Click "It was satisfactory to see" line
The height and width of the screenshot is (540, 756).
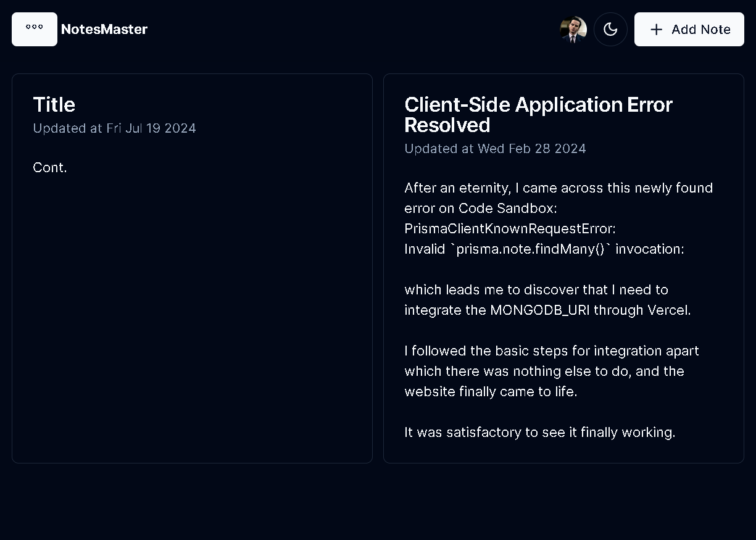coord(540,432)
